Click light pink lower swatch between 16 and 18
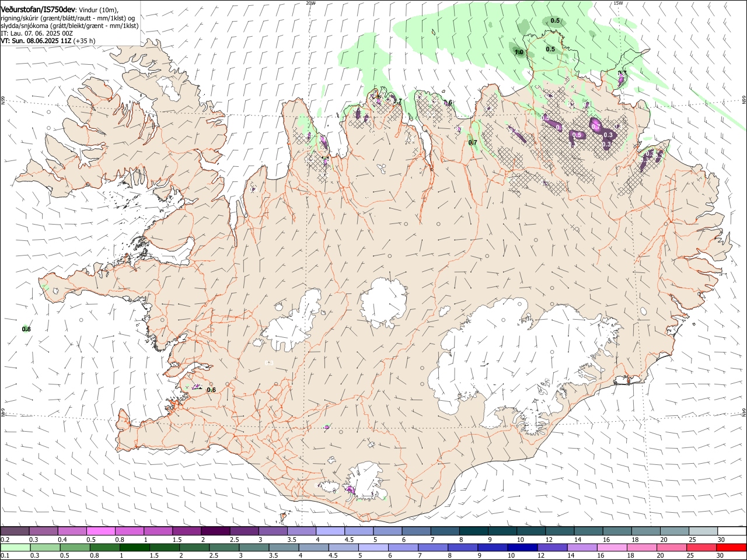This screenshot has width=747, height=560. pos(613,548)
